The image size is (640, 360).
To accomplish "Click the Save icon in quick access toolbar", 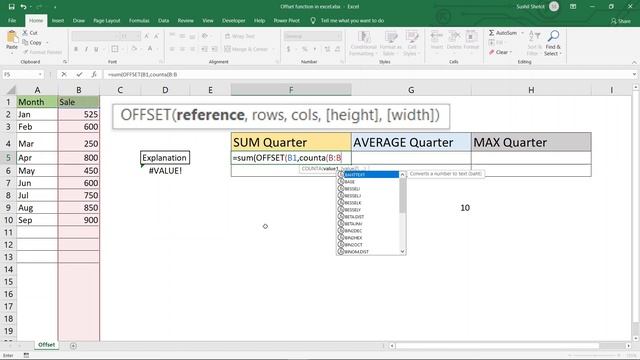I will tap(11, 7).
